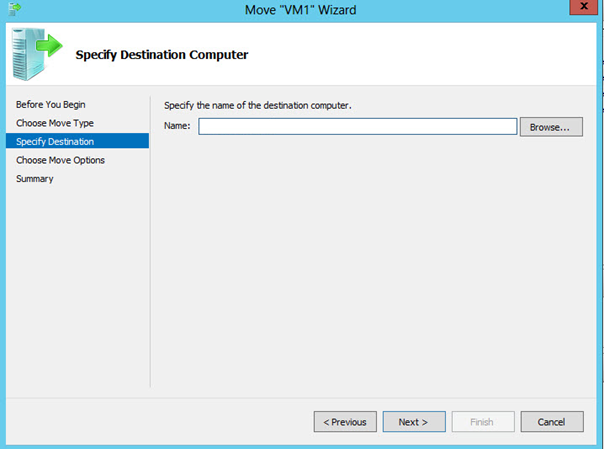Select the highlighted Specify Destination step

(x=77, y=141)
